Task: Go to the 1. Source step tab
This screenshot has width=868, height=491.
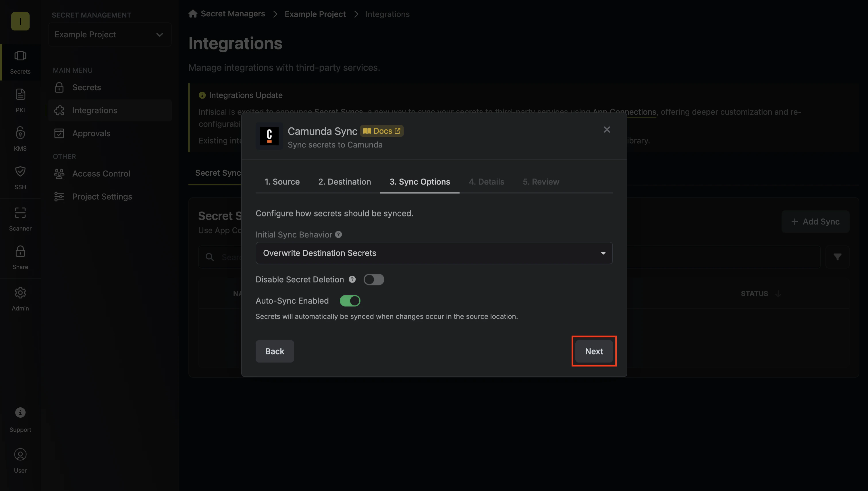Action: [x=282, y=182]
